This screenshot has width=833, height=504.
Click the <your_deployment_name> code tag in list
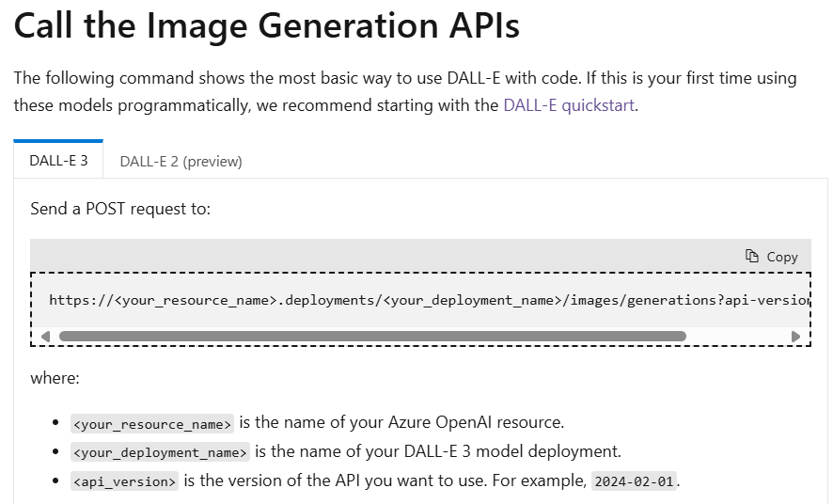tap(160, 452)
